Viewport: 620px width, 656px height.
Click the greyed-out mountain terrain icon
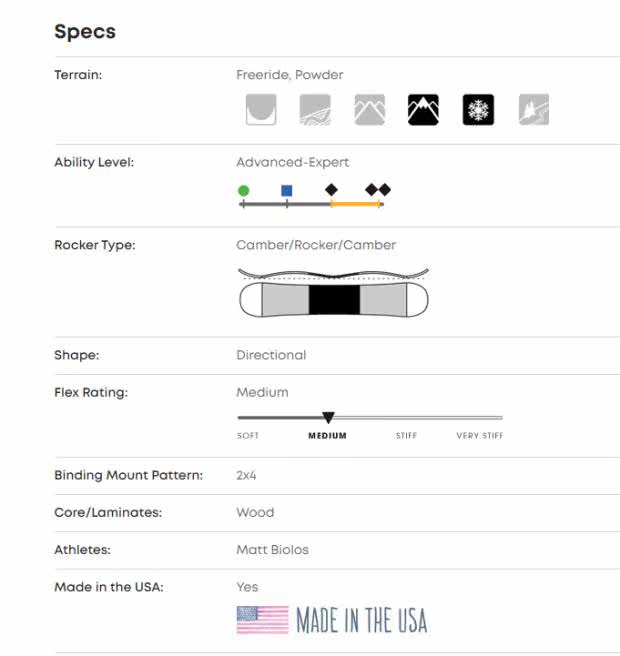369,110
